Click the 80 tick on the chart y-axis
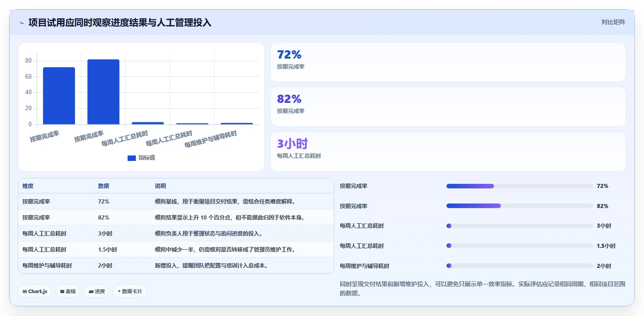 click(x=28, y=61)
